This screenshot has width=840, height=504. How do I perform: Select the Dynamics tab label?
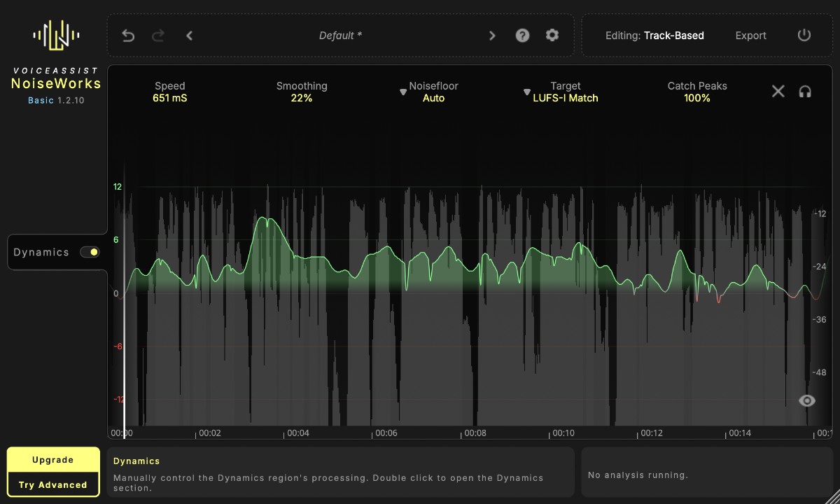(x=41, y=252)
